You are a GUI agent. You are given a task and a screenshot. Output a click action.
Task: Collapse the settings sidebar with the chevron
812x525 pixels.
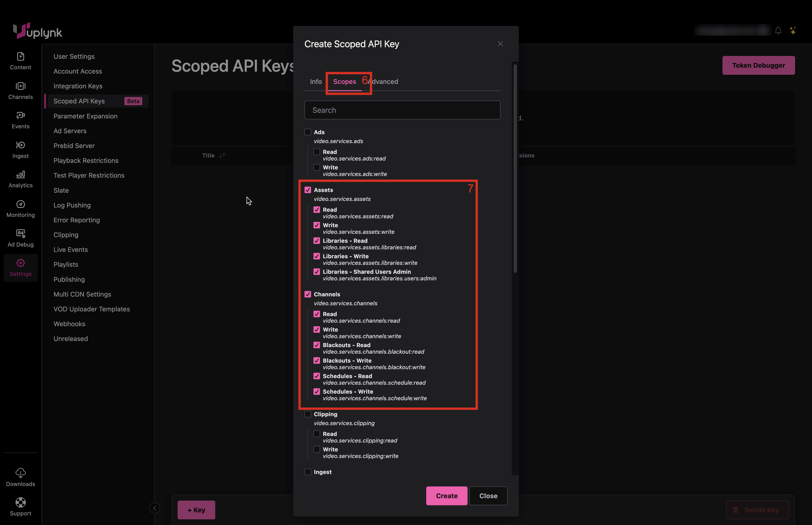pyautogui.click(x=154, y=508)
